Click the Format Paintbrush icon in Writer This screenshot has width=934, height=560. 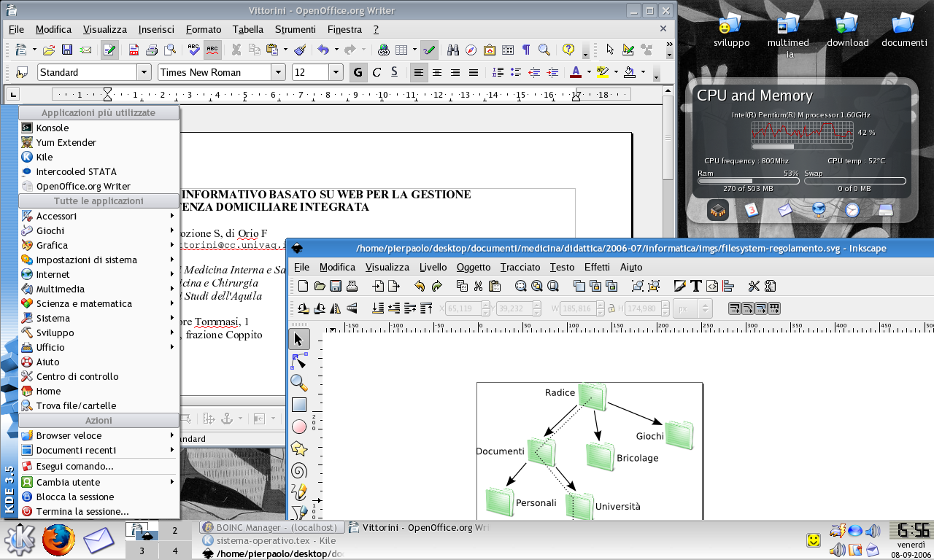299,50
